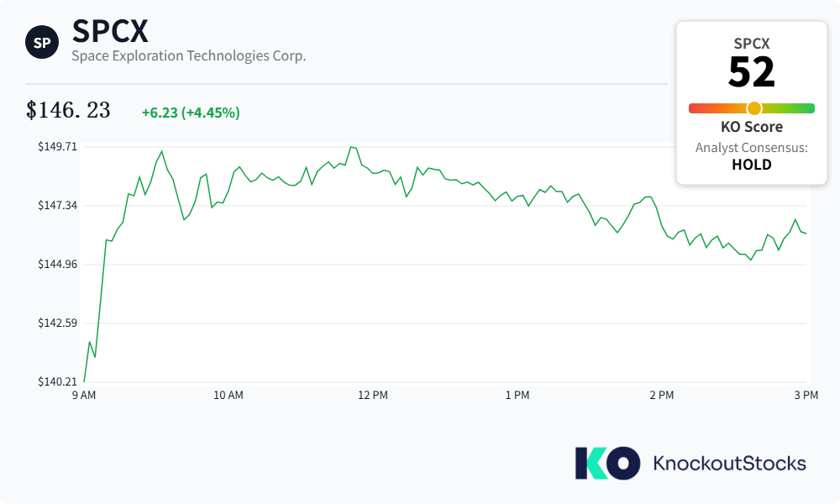840x504 pixels.
Task: Click the $140.21 y-axis label
Action: point(57,381)
